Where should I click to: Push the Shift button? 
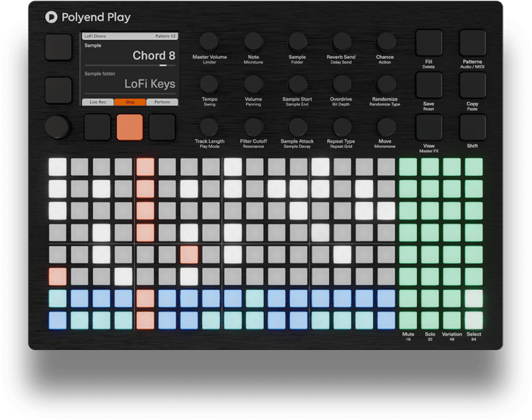click(x=473, y=127)
